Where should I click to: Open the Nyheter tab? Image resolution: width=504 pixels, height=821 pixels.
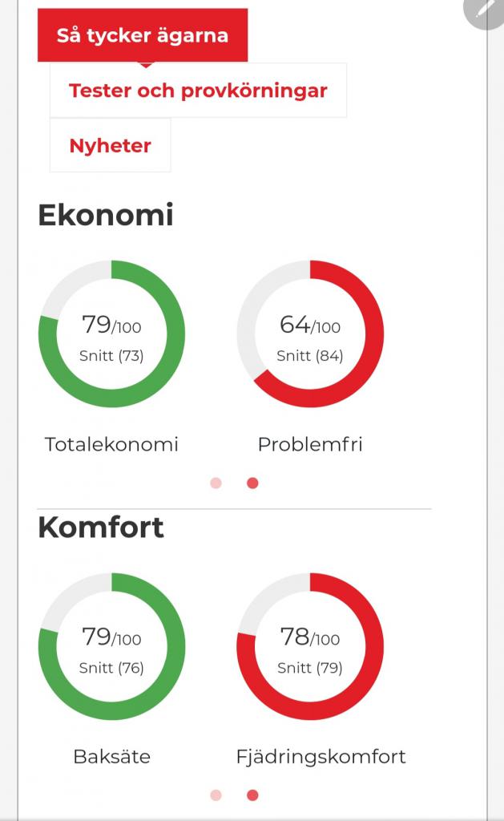coord(111,145)
